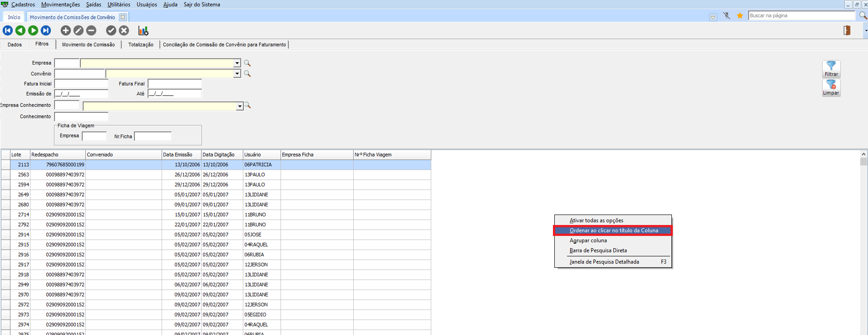Expand the Empresa dropdown list
This screenshot has height=335, width=868.
[x=237, y=63]
